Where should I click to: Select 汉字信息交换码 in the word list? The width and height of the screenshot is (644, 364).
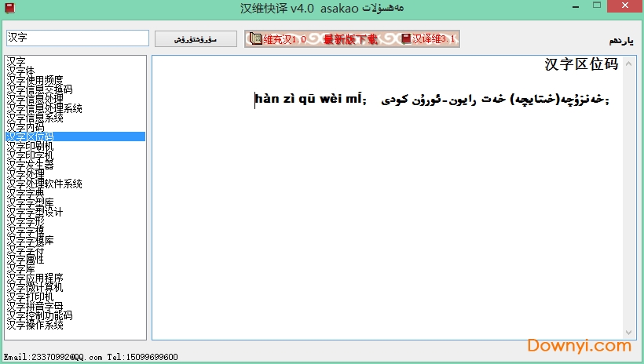pos(39,89)
